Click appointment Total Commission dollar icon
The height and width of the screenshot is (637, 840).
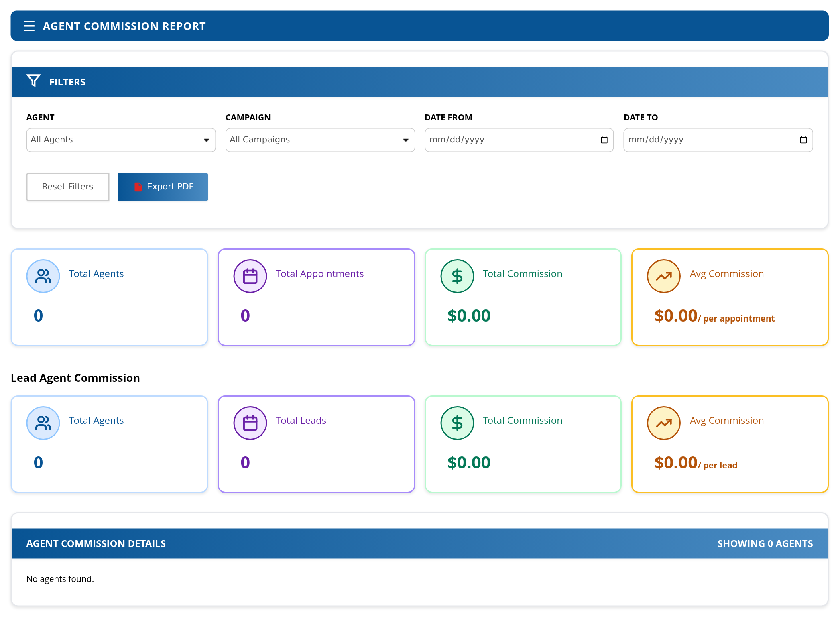pos(457,276)
